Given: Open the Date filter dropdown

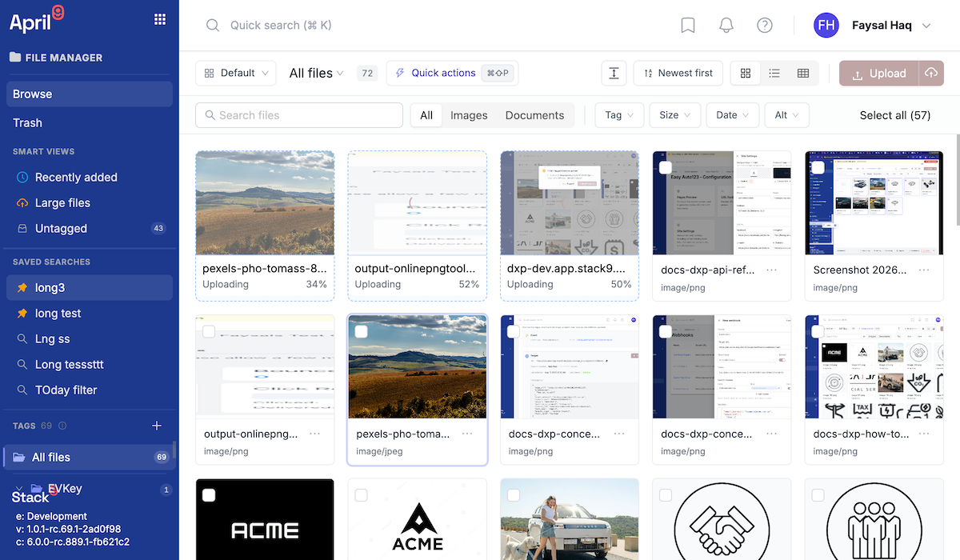Looking at the screenshot, I should (733, 115).
